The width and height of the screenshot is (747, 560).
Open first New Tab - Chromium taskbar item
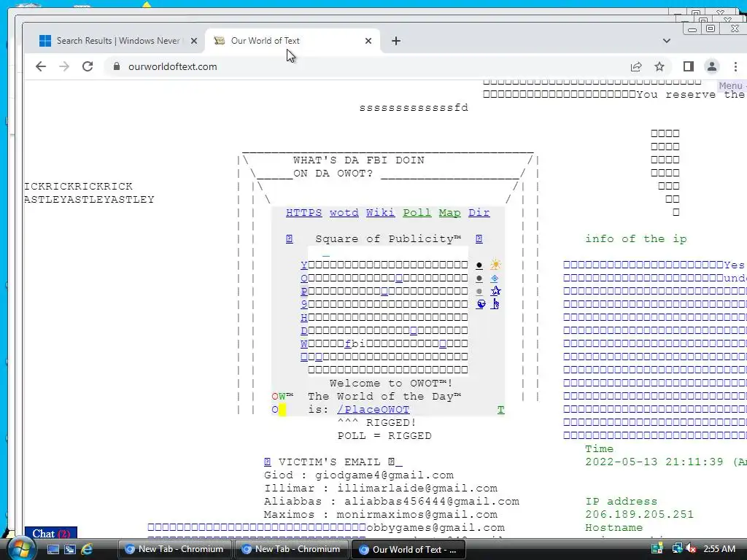pyautogui.click(x=174, y=549)
